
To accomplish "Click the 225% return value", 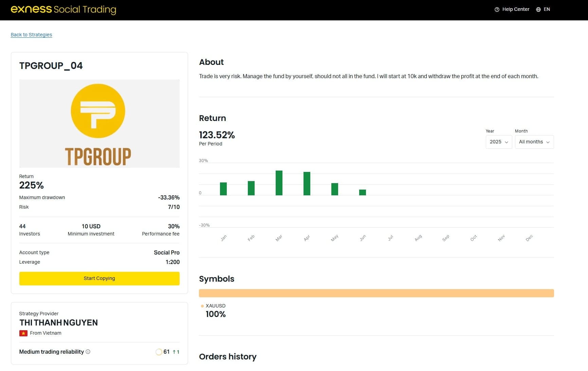I will tap(31, 185).
